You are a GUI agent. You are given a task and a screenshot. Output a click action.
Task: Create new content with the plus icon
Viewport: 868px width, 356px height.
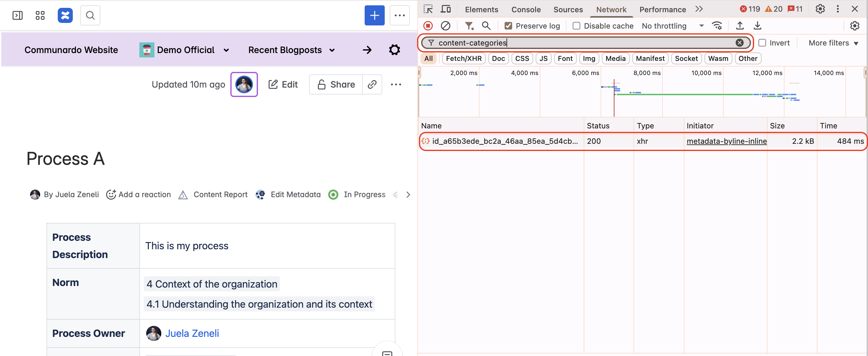[x=375, y=15]
